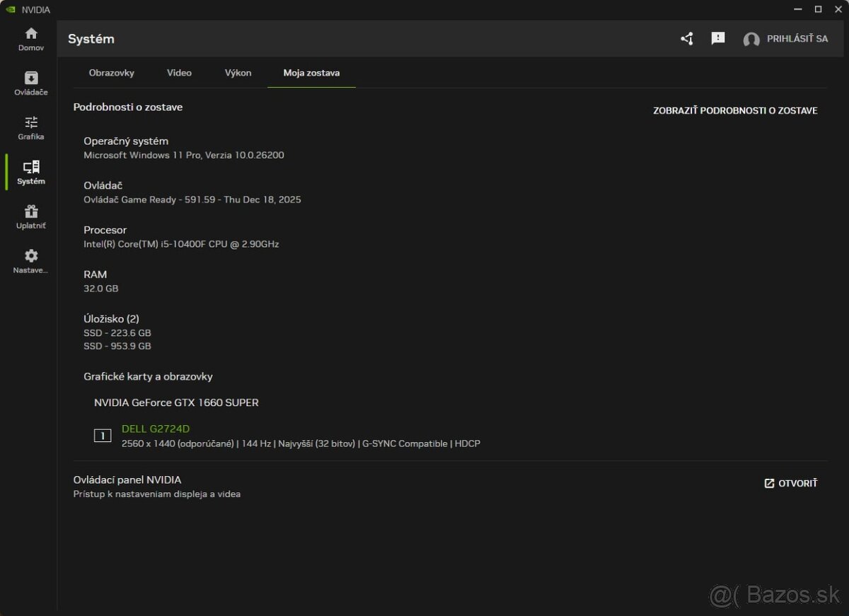Screen dimensions: 849x616
Task: Select the Grafika sliders icon
Action: point(31,122)
